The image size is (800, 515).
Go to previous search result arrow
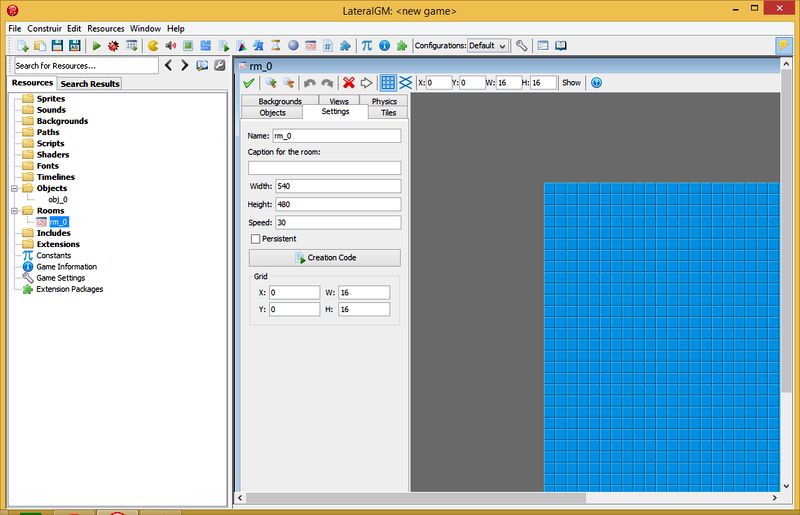pos(168,65)
